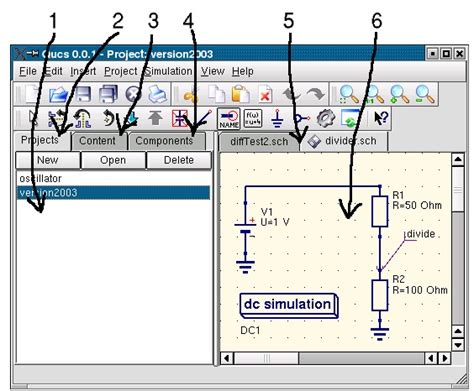
Task: Switch to the Content tab
Action: (99, 141)
